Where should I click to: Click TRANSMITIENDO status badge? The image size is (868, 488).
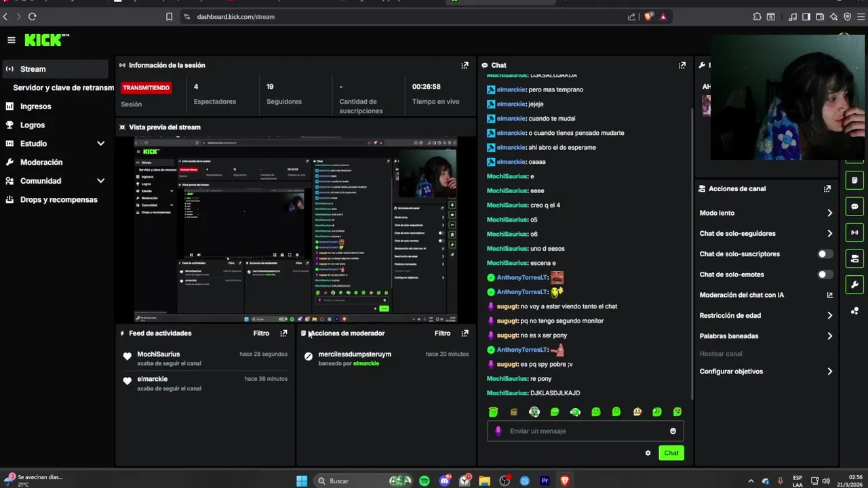(146, 87)
